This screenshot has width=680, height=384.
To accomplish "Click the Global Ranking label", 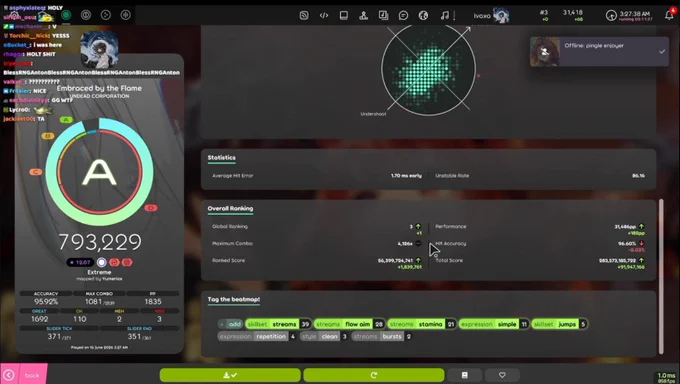I will [x=230, y=226].
